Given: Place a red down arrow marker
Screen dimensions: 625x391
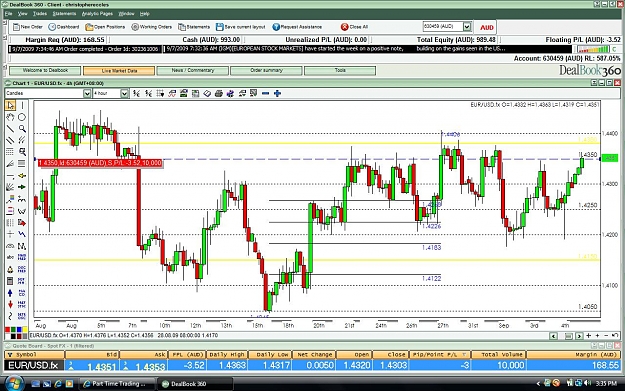Looking at the screenshot, I should click(10, 305).
